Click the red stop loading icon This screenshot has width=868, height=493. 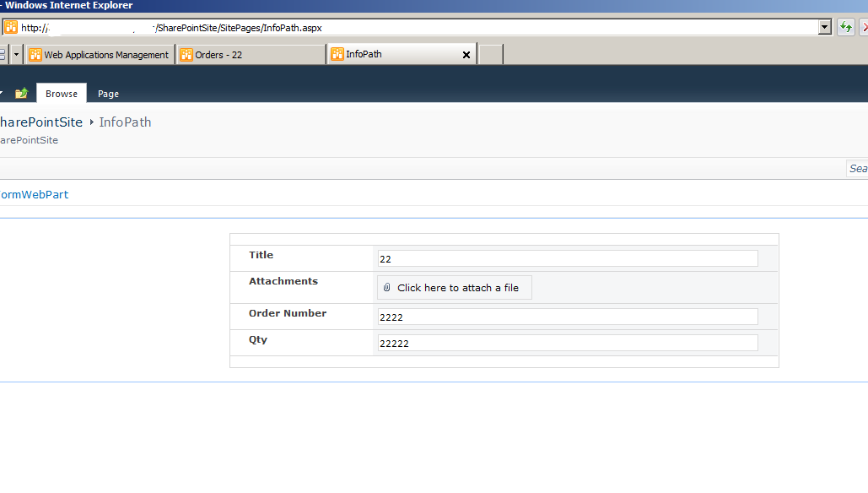(863, 26)
